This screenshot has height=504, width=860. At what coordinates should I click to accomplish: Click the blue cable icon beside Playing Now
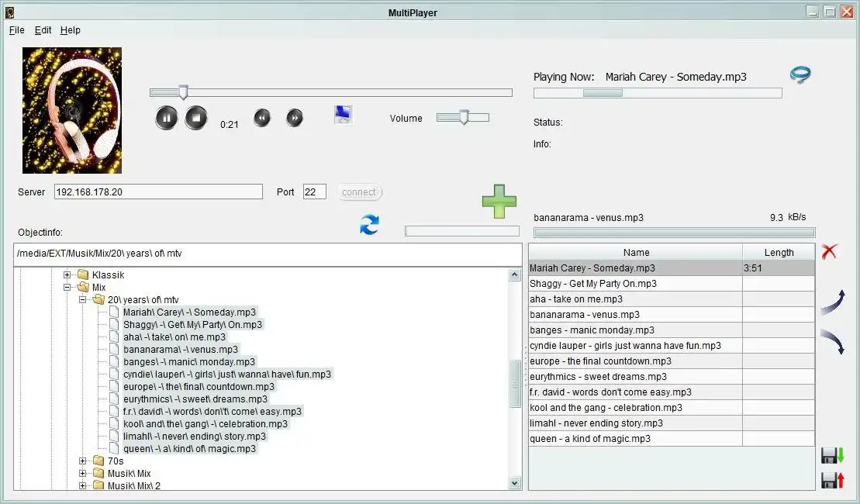coord(800,74)
